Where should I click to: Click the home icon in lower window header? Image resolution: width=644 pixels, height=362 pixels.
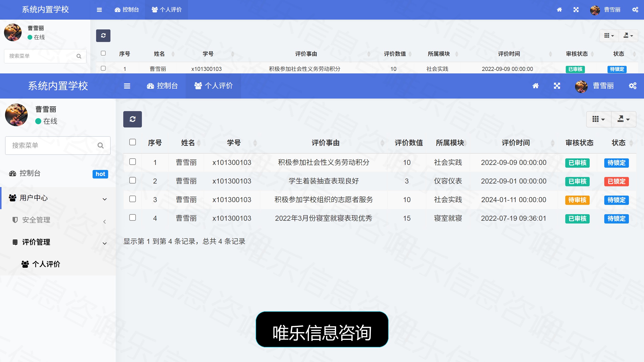[536, 86]
